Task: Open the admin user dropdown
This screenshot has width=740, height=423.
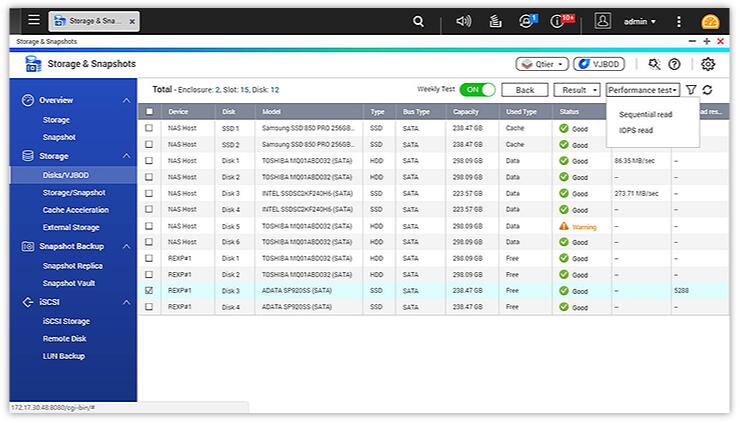Action: (639, 21)
